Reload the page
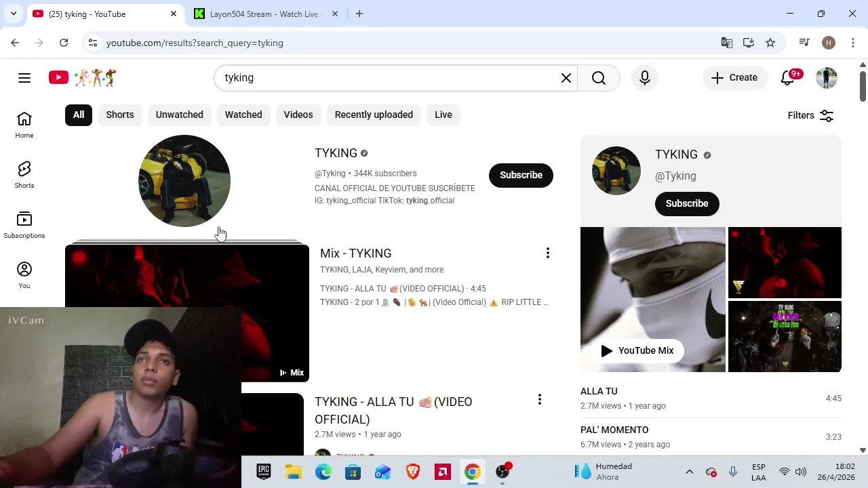Image resolution: width=868 pixels, height=488 pixels. click(x=64, y=43)
